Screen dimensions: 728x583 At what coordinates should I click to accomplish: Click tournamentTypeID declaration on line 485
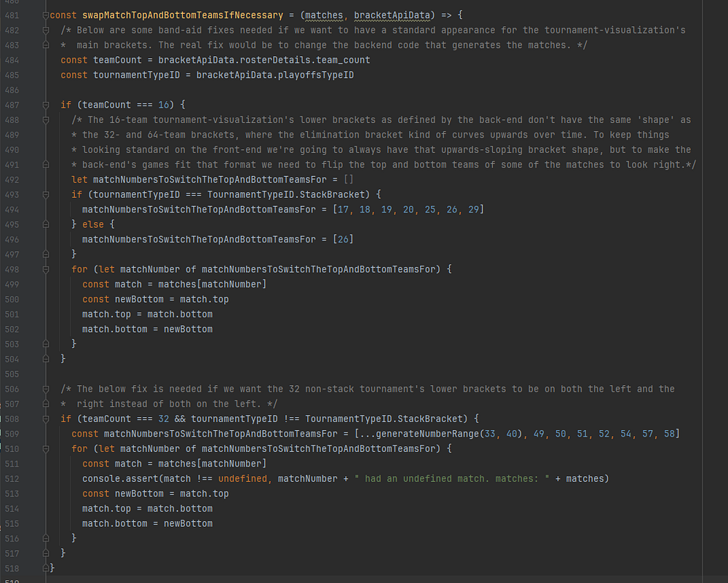[137, 75]
